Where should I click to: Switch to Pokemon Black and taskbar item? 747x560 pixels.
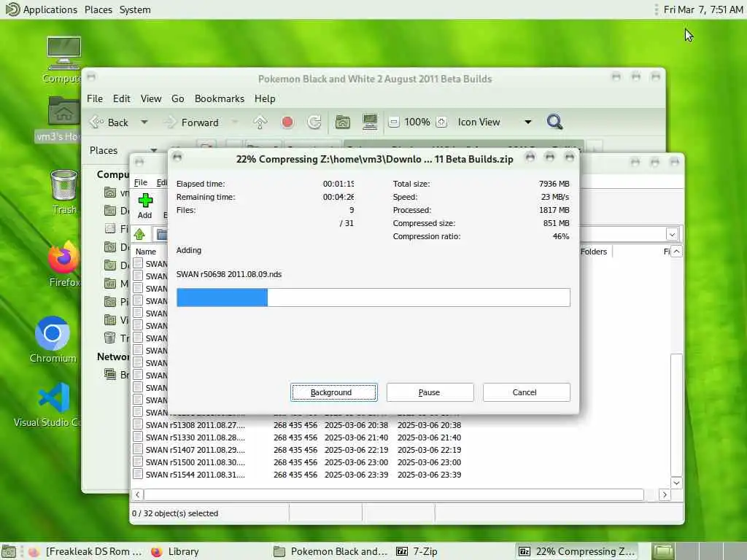point(330,551)
